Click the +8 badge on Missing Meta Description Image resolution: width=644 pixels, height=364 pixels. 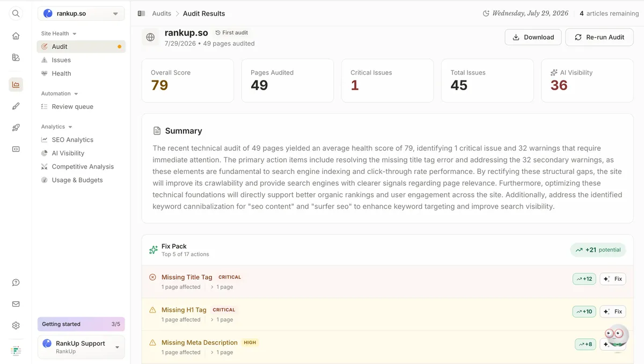(585, 344)
